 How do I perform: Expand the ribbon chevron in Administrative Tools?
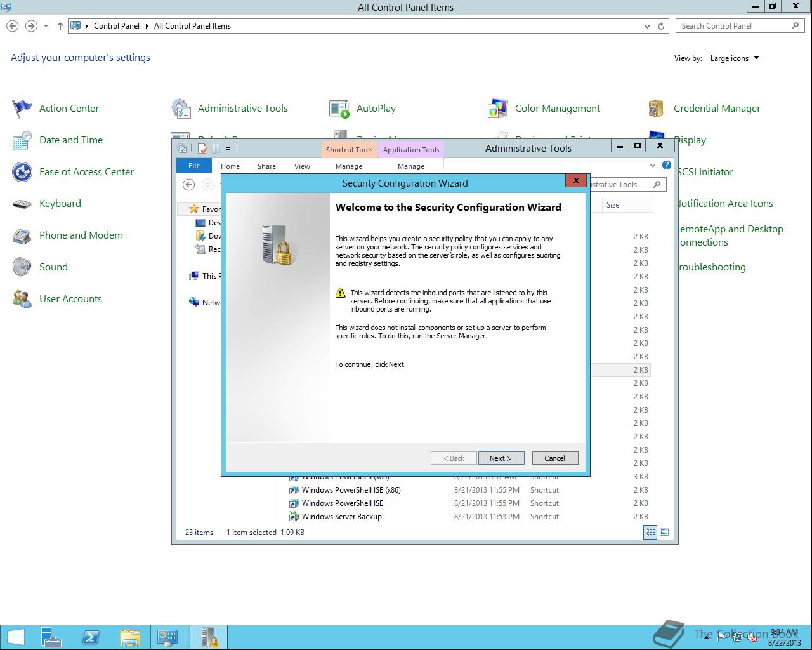pos(652,166)
